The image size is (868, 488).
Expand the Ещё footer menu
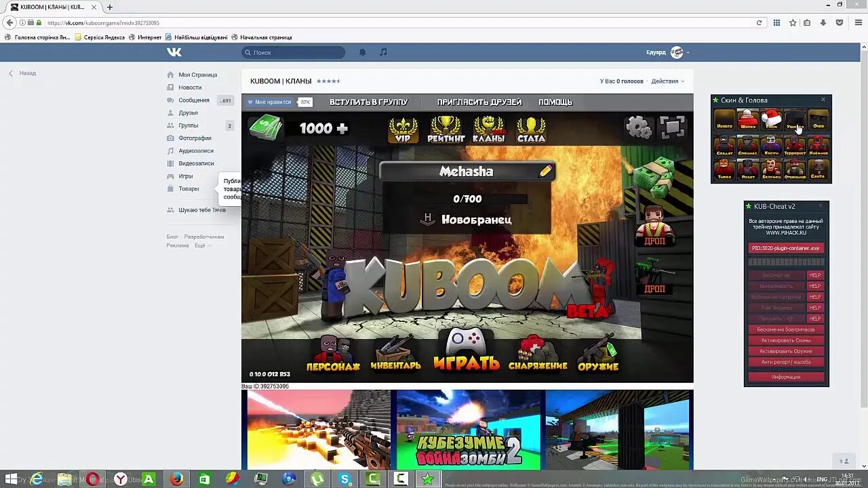[x=202, y=245]
